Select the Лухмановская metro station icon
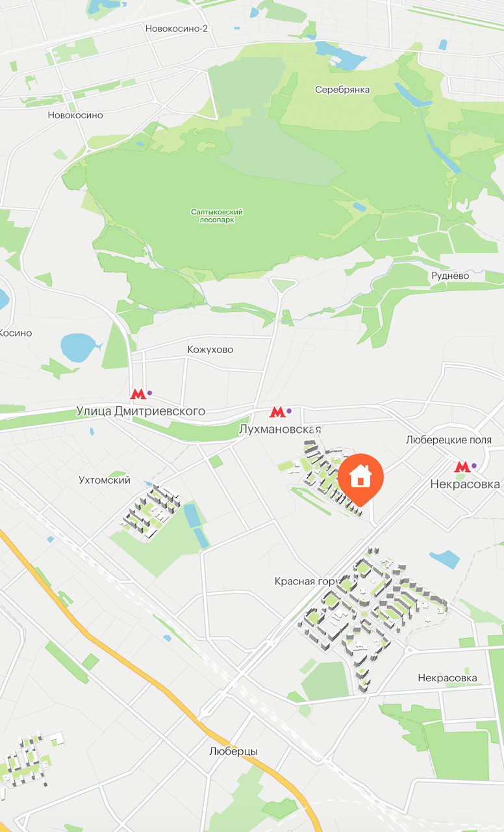Viewport: 504px width, 832px height. click(x=277, y=411)
